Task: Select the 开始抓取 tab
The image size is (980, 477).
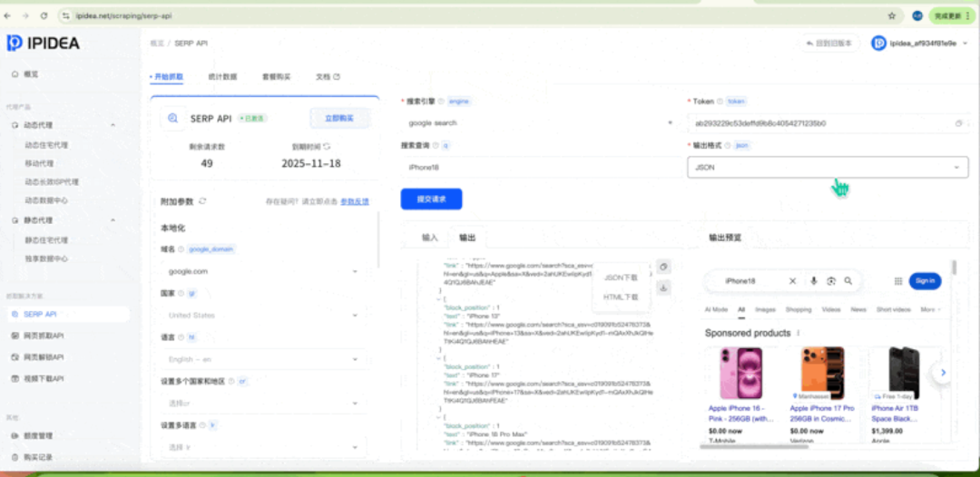Action: (x=168, y=77)
